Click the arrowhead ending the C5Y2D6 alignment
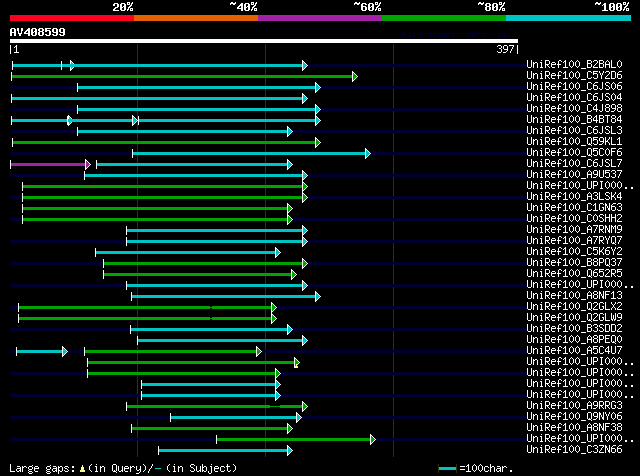Image resolution: width=640 pixels, height=476 pixels. coord(355,76)
